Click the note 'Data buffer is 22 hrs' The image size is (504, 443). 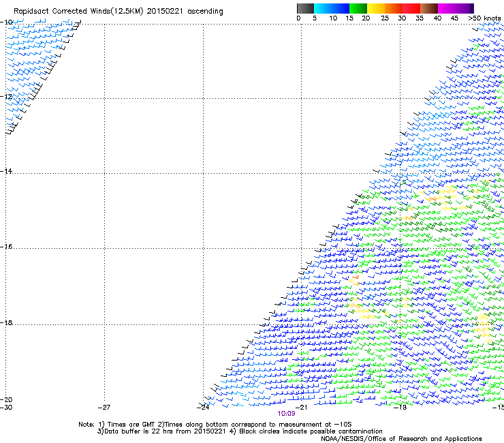point(138,431)
